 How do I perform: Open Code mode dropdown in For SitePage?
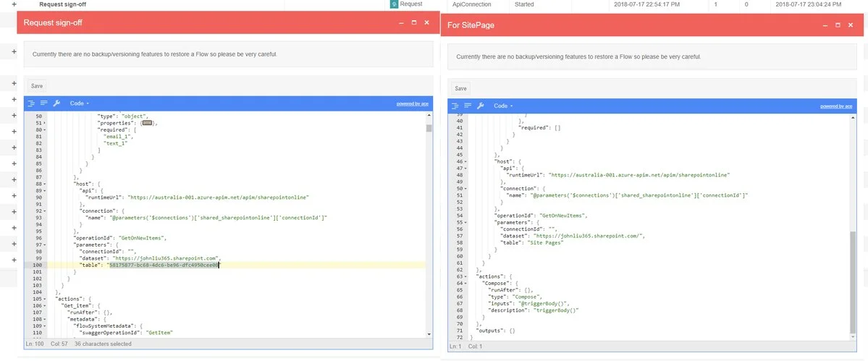pyautogui.click(x=503, y=106)
